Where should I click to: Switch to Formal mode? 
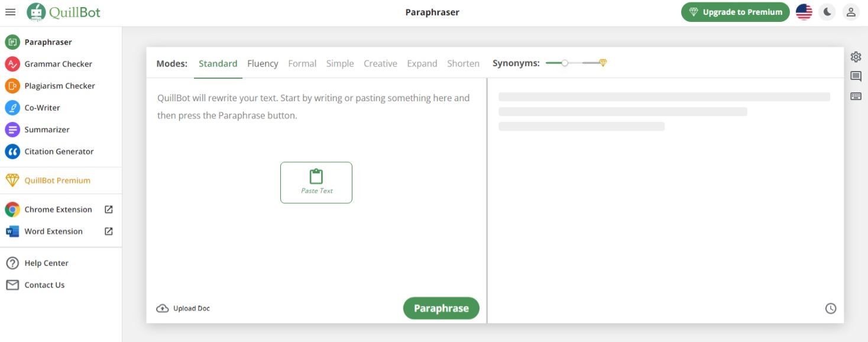pos(302,63)
